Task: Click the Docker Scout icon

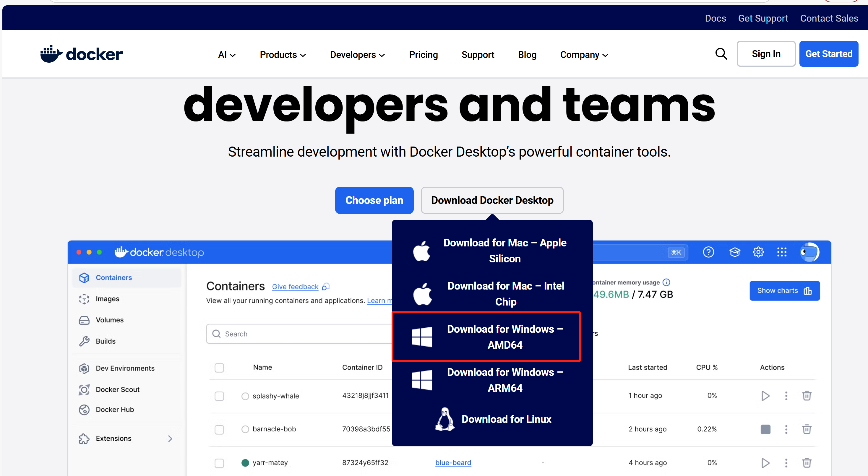Action: coord(84,389)
